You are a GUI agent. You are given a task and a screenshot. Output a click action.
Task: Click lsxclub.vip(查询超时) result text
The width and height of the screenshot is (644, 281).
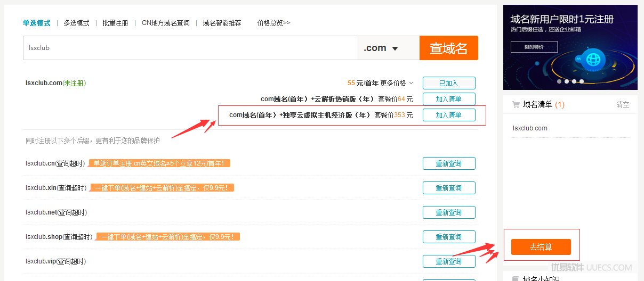coord(55,261)
